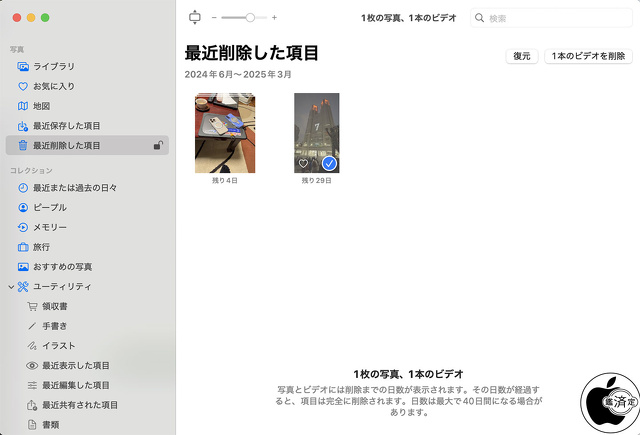This screenshot has height=435, width=640.
Task: Select 最近編集した項目 in sidebar
Action: [x=75, y=385]
